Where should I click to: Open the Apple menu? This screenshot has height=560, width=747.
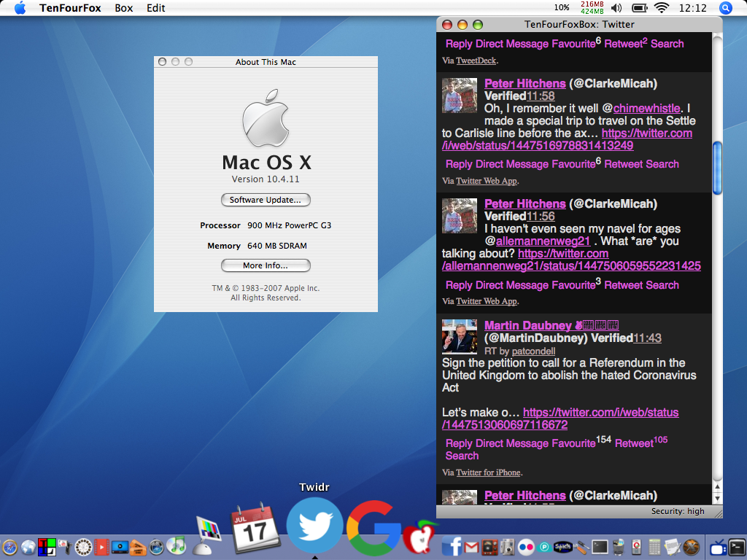[x=20, y=7]
